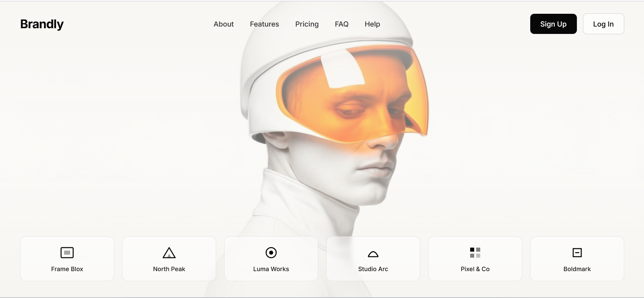Screen dimensions: 644x298
Task: Click the Luma Works circle icon
Action: point(271,253)
